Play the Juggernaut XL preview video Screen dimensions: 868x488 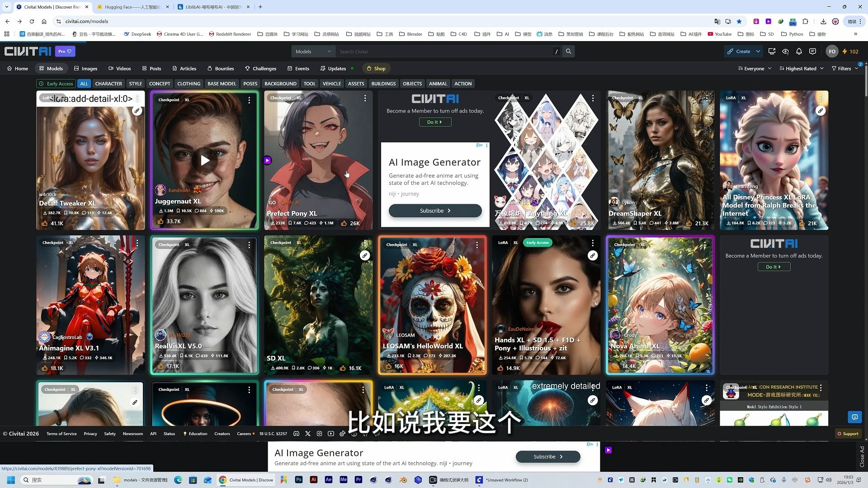coord(205,160)
